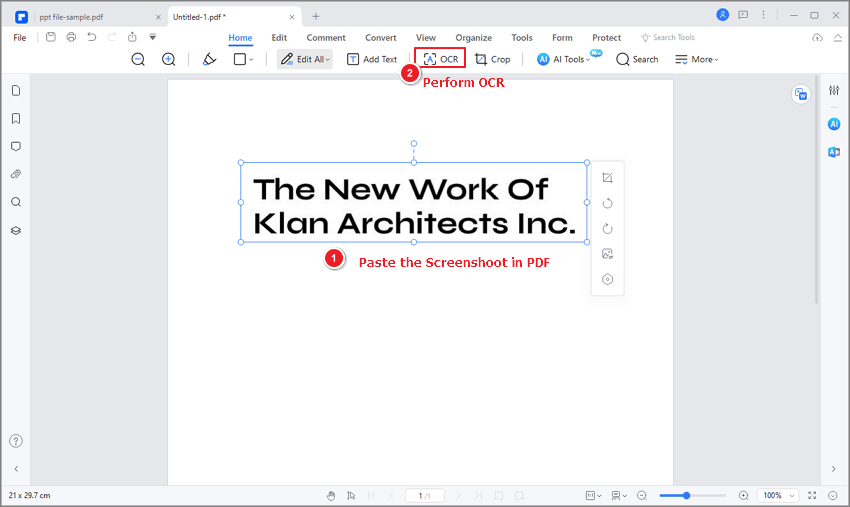
Task: Open the three-dot options menu
Action: tap(763, 15)
